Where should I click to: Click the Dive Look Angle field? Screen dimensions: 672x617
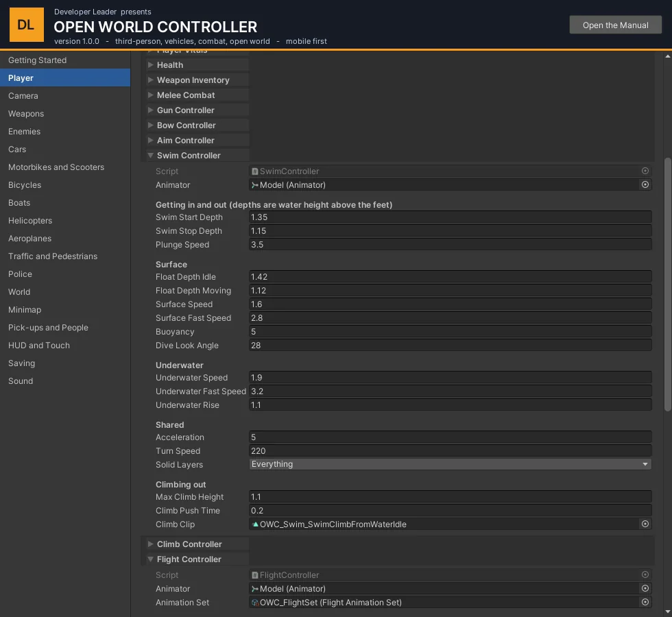(450, 346)
